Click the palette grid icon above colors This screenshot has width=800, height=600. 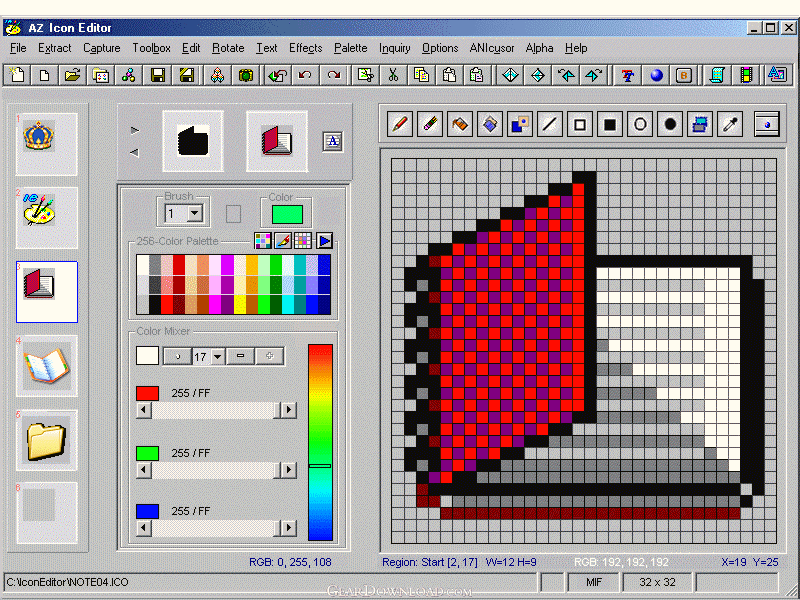303,240
